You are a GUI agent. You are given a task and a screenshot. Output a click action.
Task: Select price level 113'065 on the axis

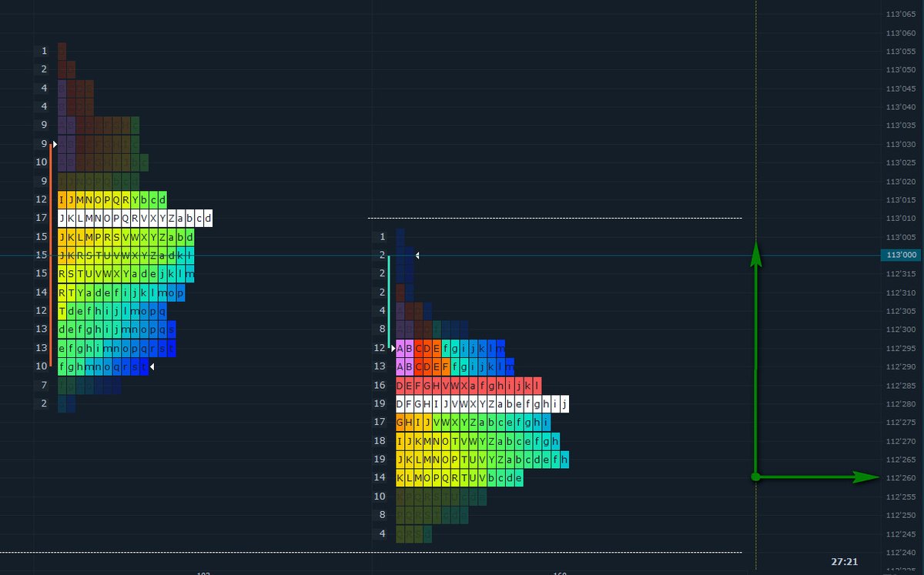click(x=901, y=14)
